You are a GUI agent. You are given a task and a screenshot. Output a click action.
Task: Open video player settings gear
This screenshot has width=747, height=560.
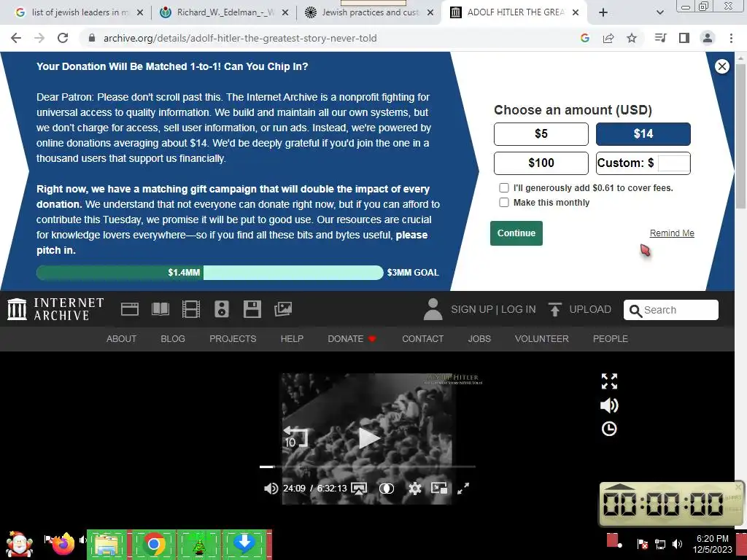point(415,489)
